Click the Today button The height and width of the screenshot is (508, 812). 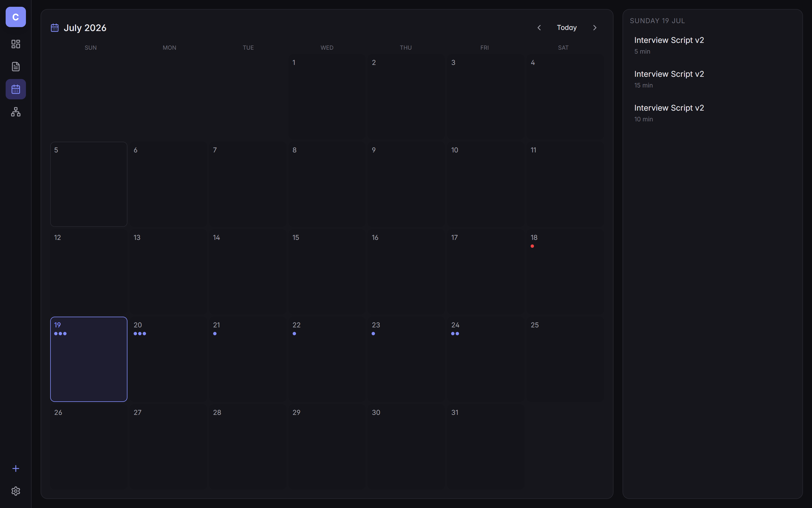coord(567,28)
